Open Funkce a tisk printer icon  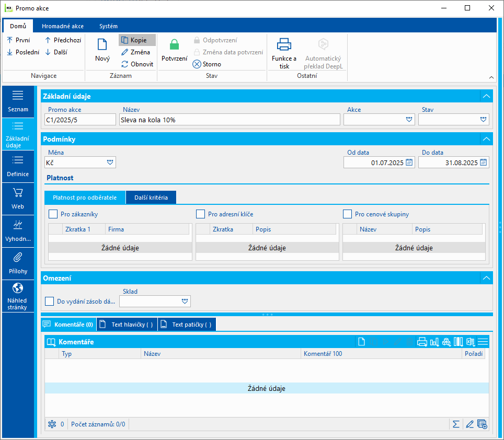[x=284, y=45]
